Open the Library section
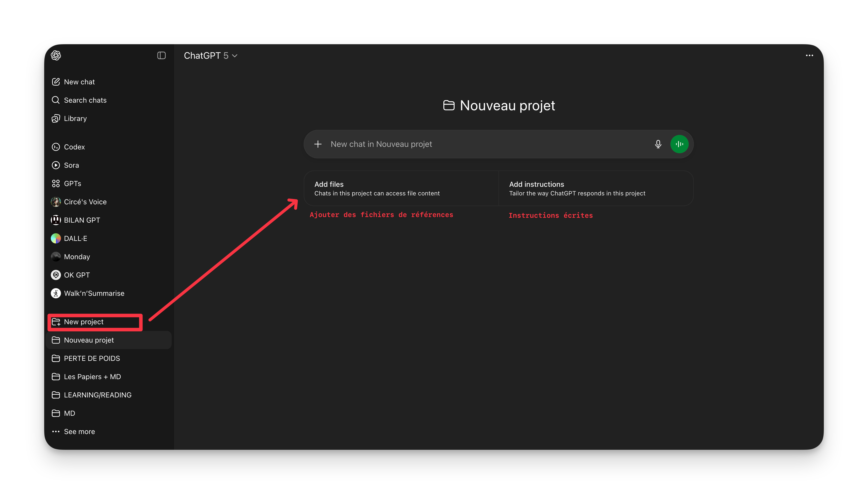The width and height of the screenshot is (868, 494). tap(75, 118)
